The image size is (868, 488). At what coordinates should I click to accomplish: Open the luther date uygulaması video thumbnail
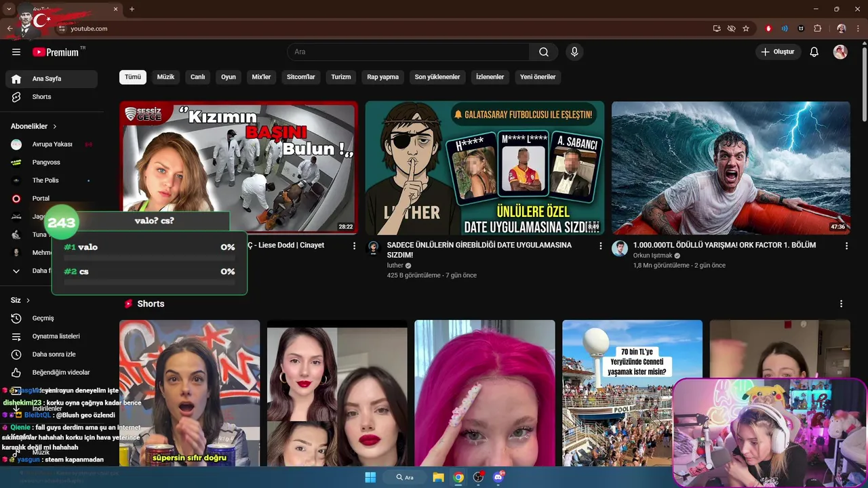(x=485, y=168)
